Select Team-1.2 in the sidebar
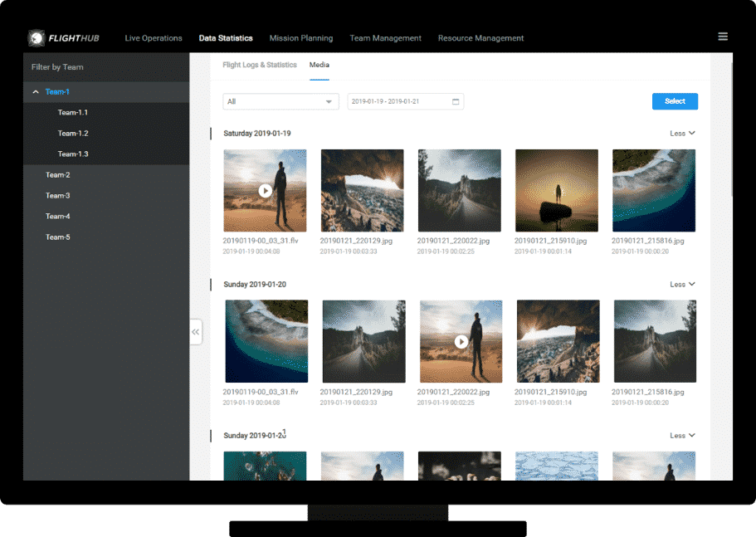Image resolution: width=756 pixels, height=537 pixels. pyautogui.click(x=73, y=134)
